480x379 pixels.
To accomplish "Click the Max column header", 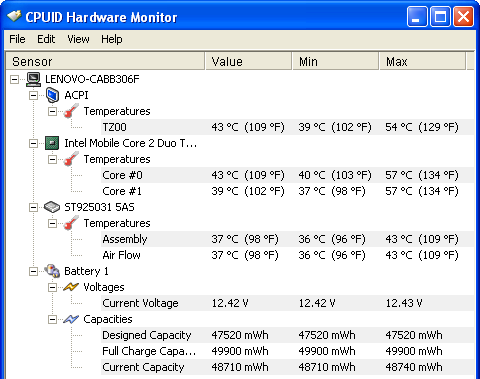I will pos(423,61).
